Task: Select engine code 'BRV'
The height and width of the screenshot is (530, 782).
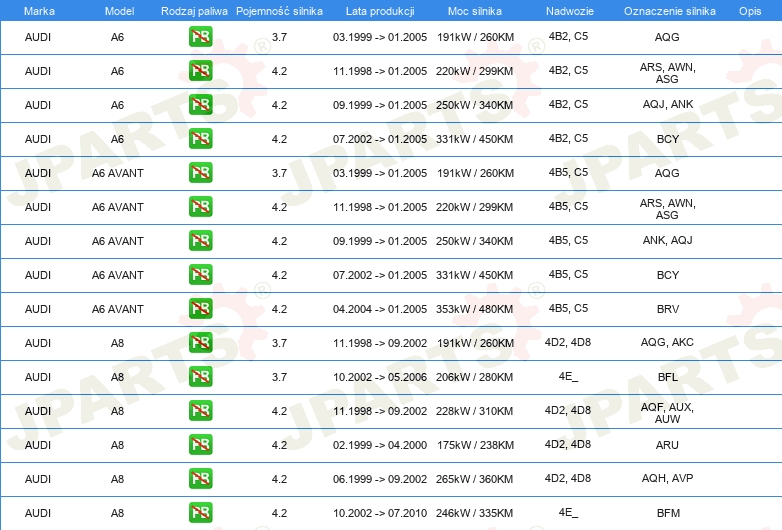Action: click(x=668, y=309)
